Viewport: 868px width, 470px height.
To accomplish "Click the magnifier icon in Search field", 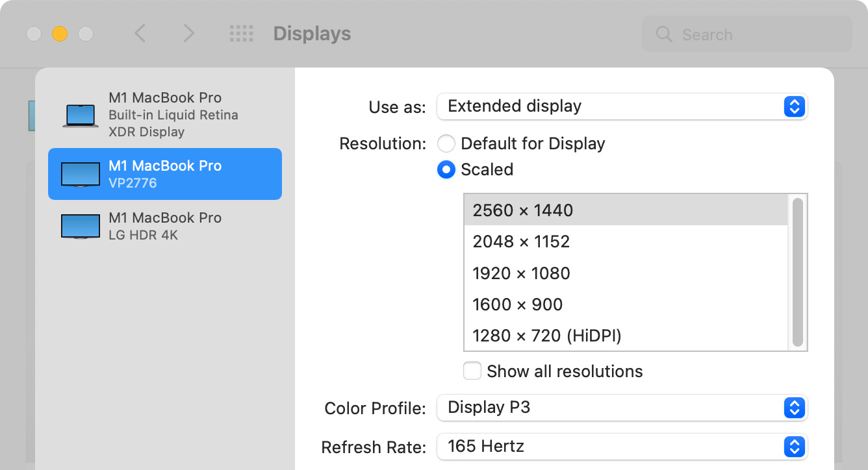I will [x=663, y=34].
